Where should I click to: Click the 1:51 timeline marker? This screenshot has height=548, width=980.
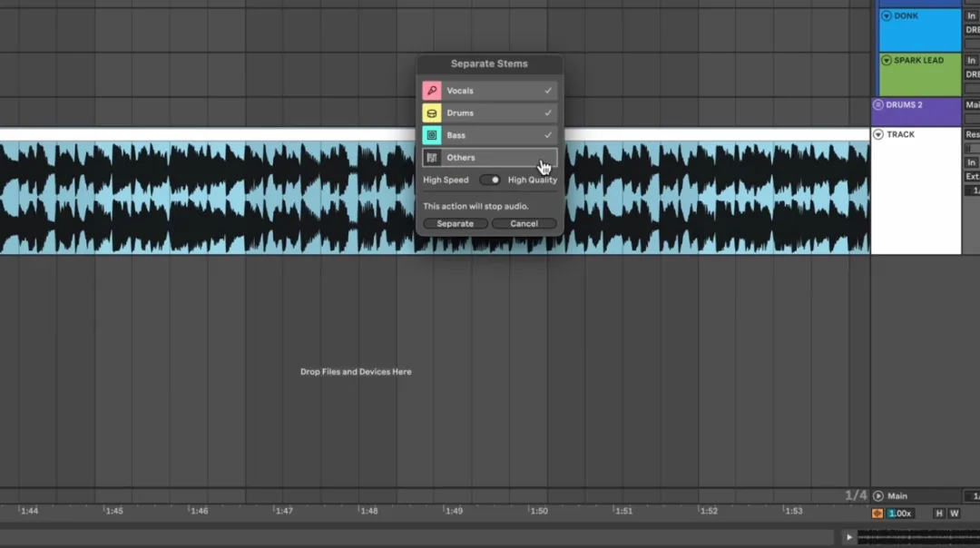(623, 511)
